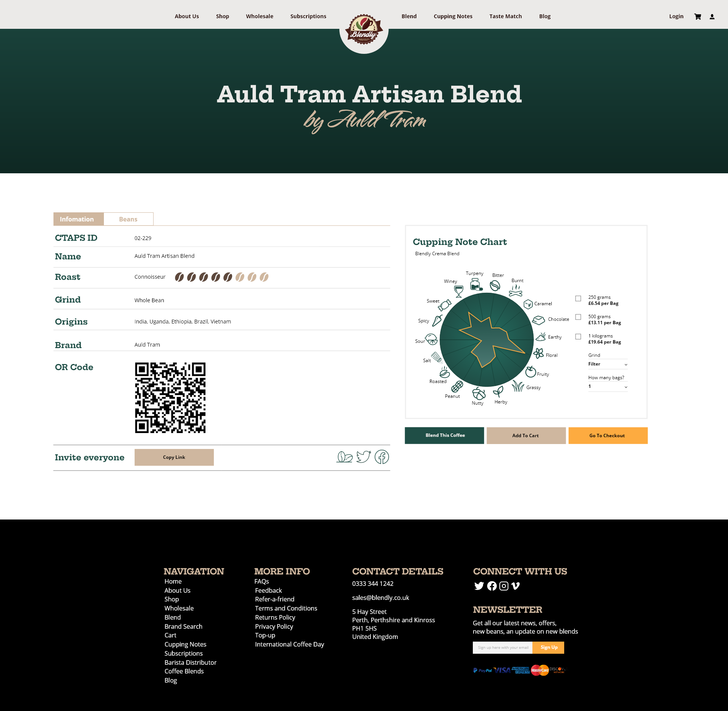This screenshot has width=728, height=711.
Task: Click the Sweet candy icon
Action: (x=444, y=305)
